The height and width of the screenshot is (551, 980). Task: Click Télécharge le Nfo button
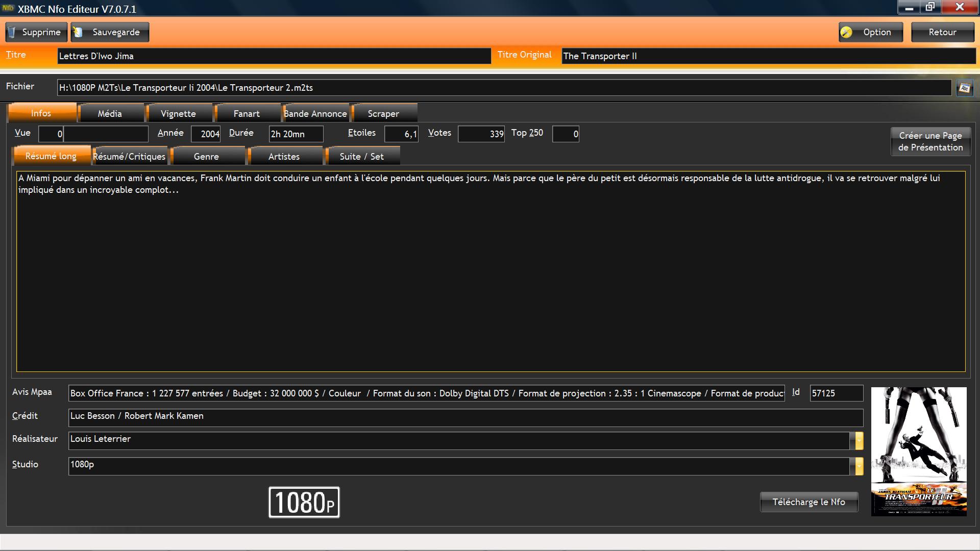pos(808,502)
